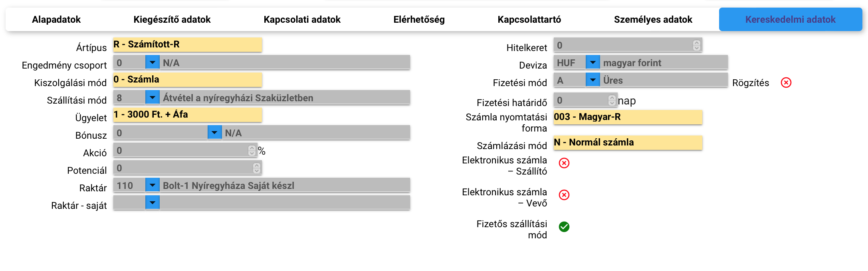
Task: Select the Számlázási mód Normál számla field
Action: tap(628, 143)
